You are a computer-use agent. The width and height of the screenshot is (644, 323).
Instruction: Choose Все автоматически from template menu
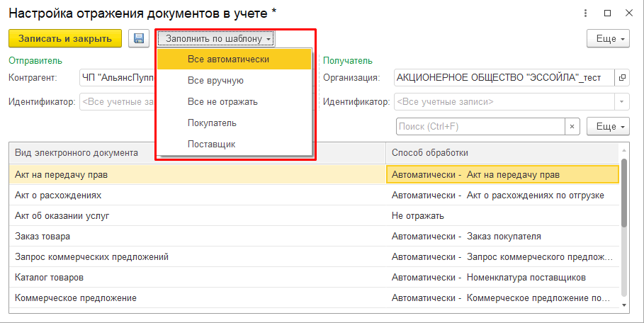228,59
